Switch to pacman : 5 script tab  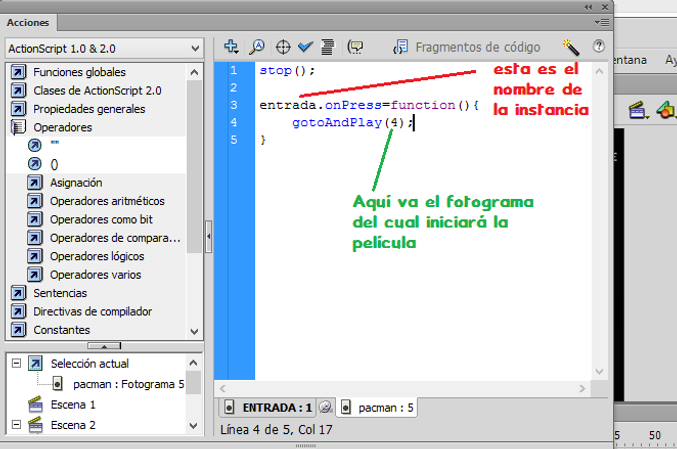pos(377,408)
